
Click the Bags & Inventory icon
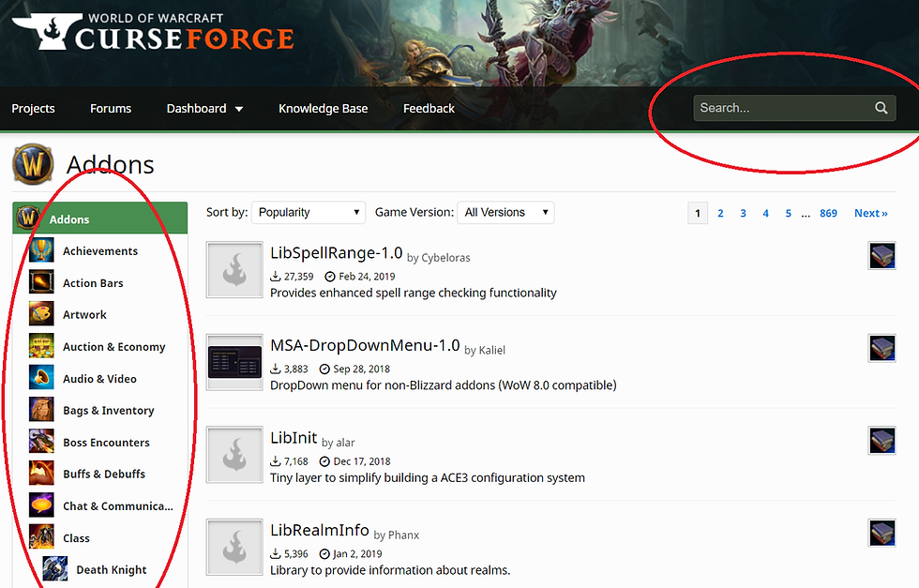[x=41, y=410]
